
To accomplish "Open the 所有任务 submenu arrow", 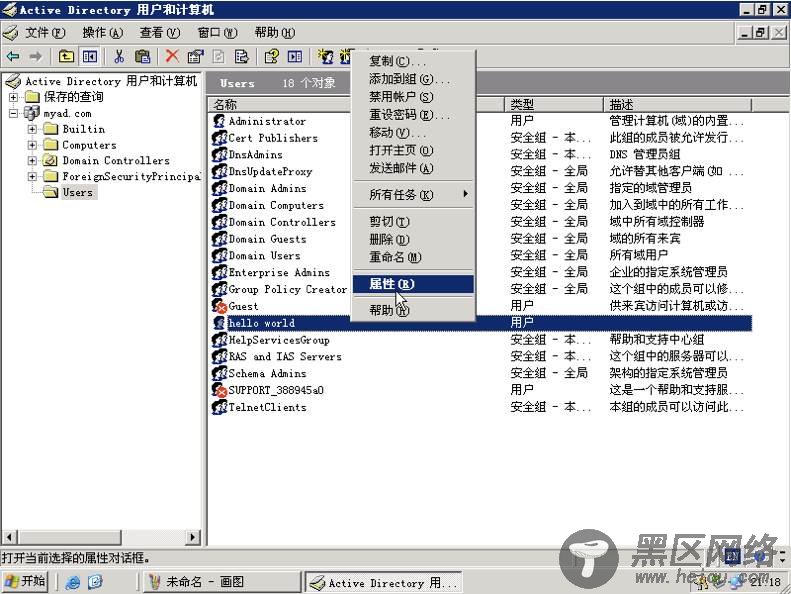I will click(466, 194).
